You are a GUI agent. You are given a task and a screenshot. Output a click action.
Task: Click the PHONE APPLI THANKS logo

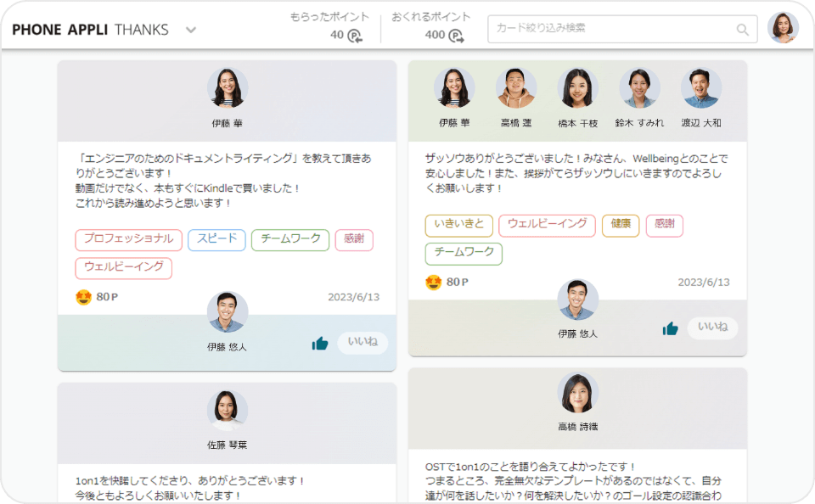89,29
